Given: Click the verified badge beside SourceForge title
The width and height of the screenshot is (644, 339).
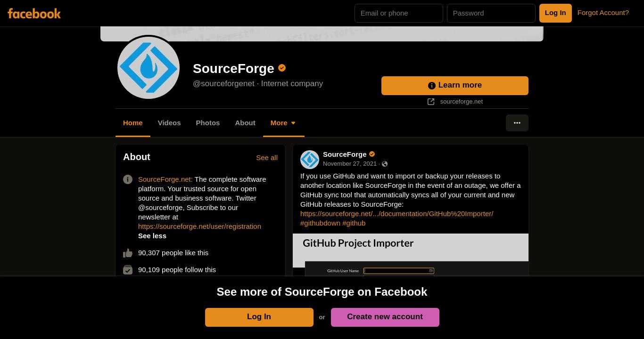Looking at the screenshot, I should (x=282, y=68).
